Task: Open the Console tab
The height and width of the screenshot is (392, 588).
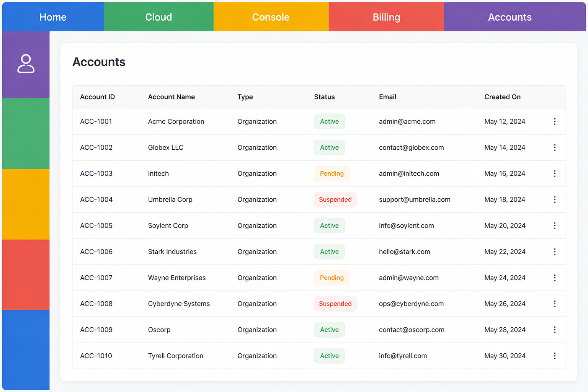Action: [271, 17]
